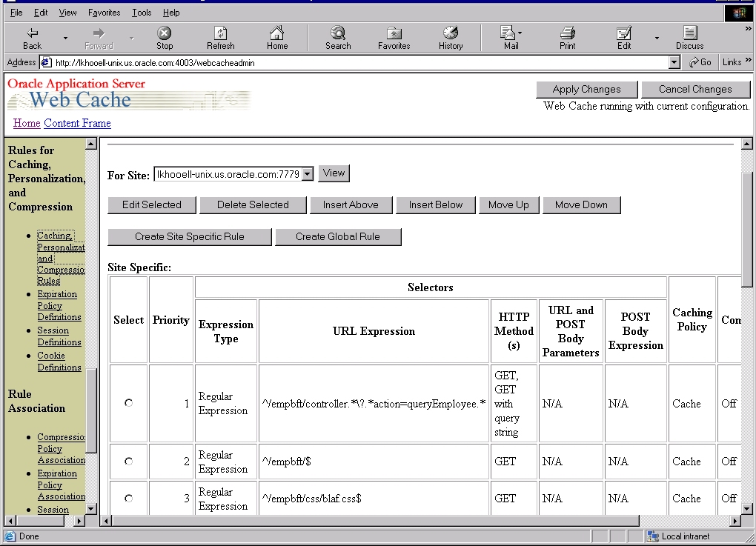Expand the Links bar chevron
756x546 pixels.
tap(749, 60)
